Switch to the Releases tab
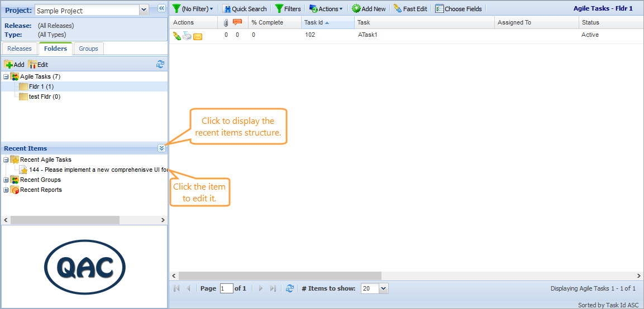 (x=20, y=49)
